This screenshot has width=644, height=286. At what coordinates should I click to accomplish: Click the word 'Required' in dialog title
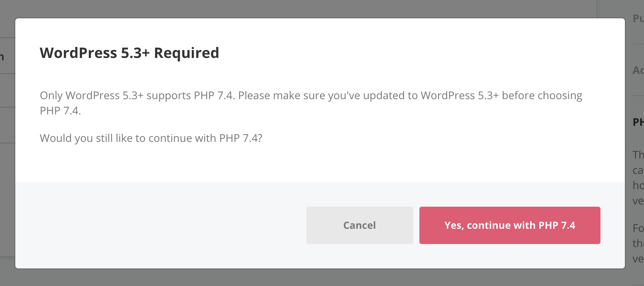coord(186,53)
